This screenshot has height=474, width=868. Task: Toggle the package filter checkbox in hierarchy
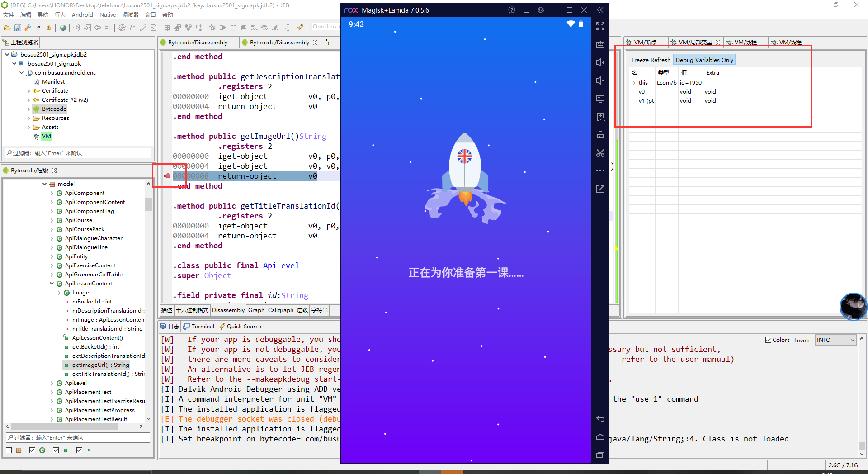9,450
